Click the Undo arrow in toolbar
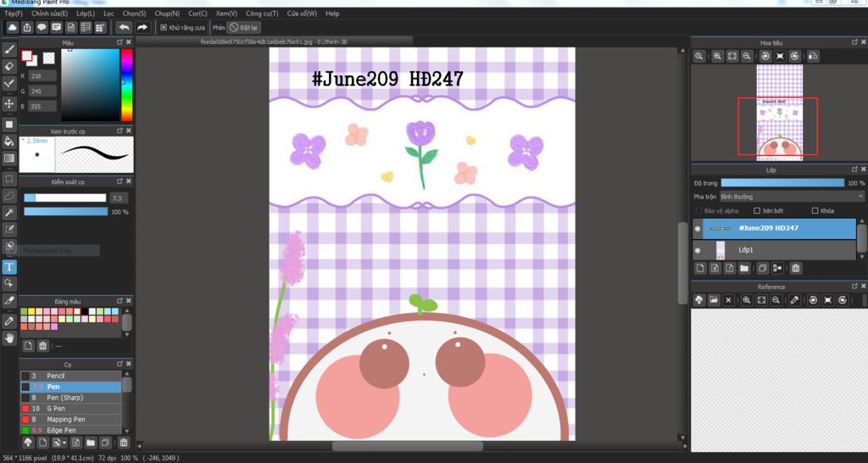Screen dimensions: 868x463 tap(124, 27)
